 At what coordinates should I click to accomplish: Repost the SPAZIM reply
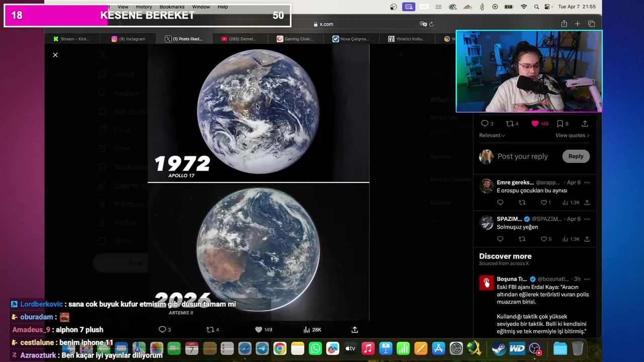tap(522, 239)
